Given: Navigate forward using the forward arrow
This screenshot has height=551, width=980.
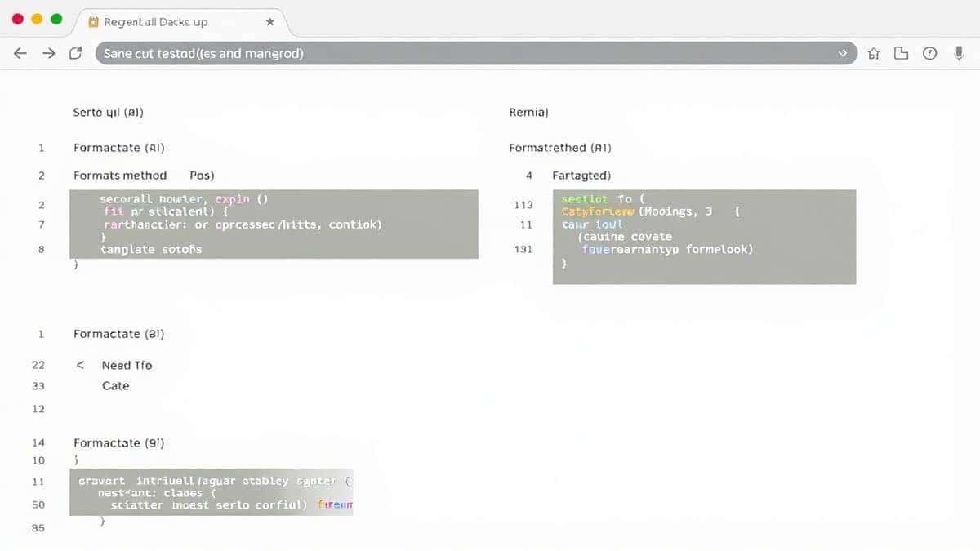Looking at the screenshot, I should (48, 52).
